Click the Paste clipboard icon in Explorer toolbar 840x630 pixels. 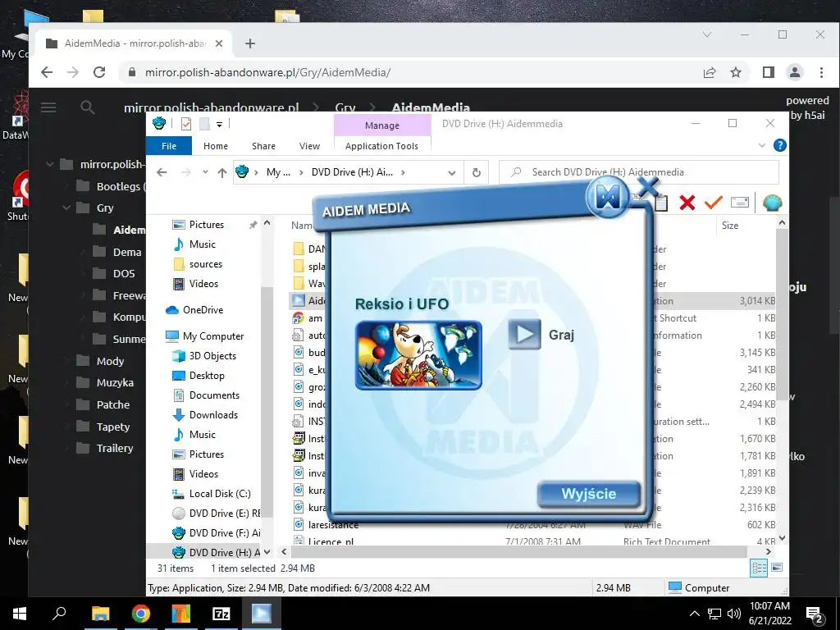point(660,203)
